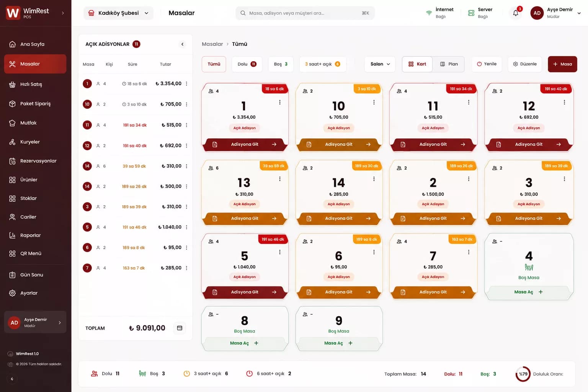Open row options for the ₺ 1.040,00 adisyon

pos(186,227)
